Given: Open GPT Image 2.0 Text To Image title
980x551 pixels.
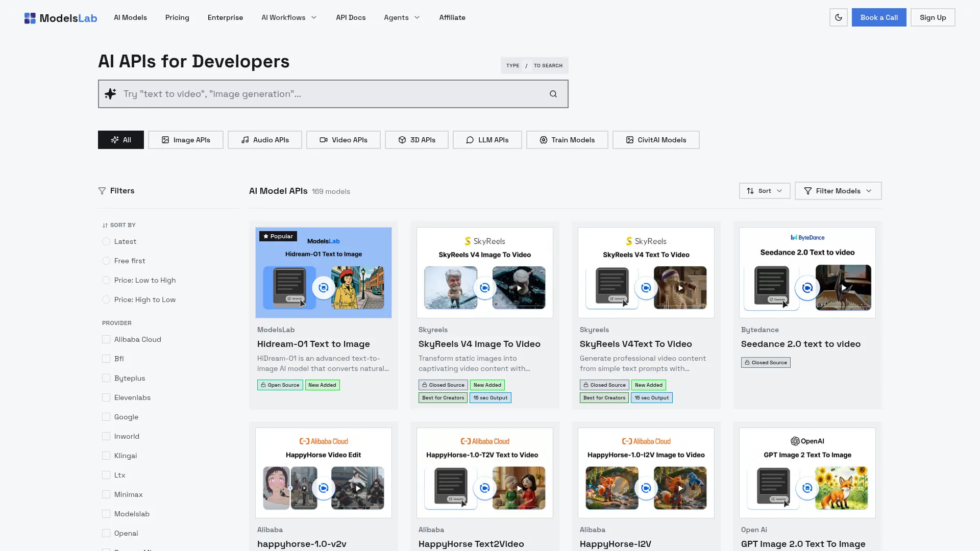Looking at the screenshot, I should coord(803,544).
